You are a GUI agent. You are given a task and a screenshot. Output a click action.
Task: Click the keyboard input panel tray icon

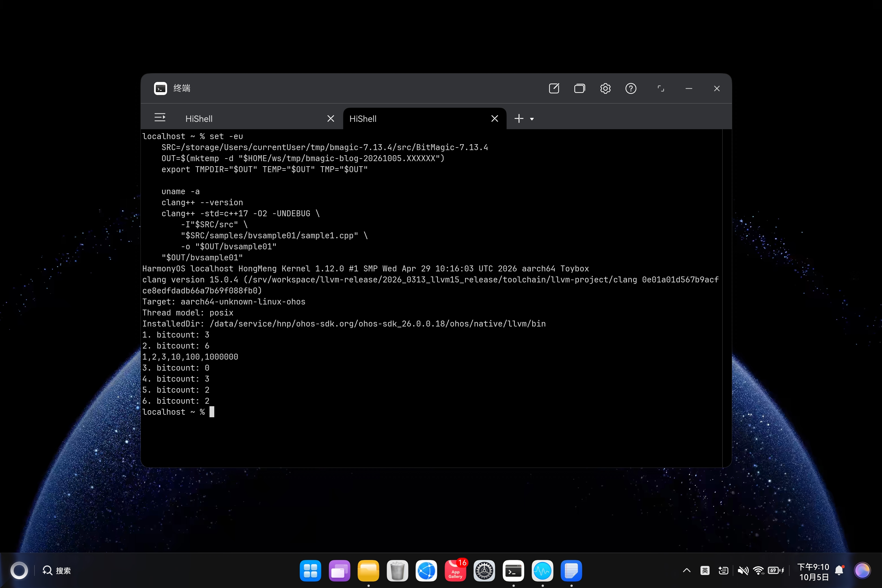click(723, 570)
